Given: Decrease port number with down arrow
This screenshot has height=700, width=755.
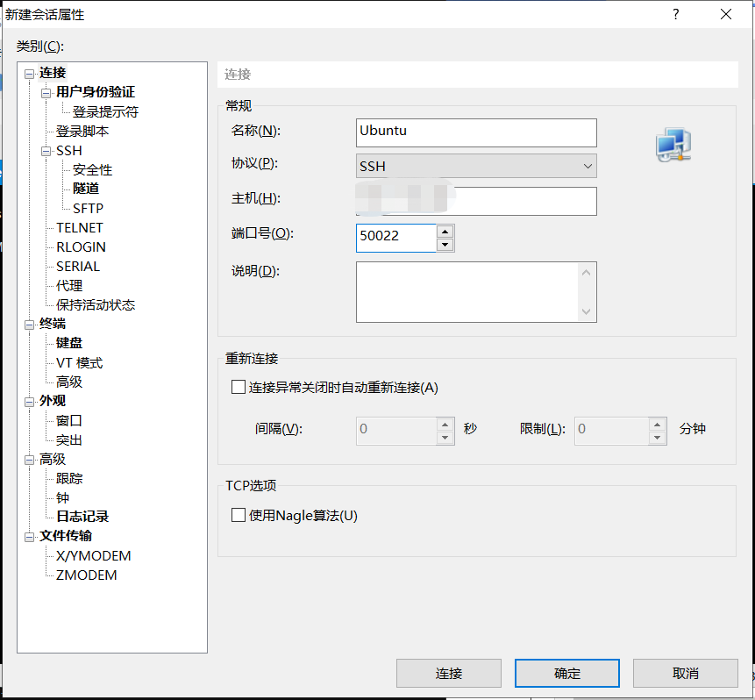Looking at the screenshot, I should tap(445, 245).
